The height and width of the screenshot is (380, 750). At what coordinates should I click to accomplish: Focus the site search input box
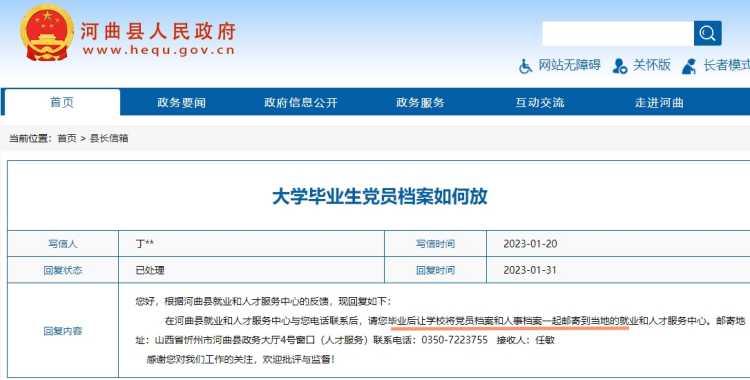[618, 34]
